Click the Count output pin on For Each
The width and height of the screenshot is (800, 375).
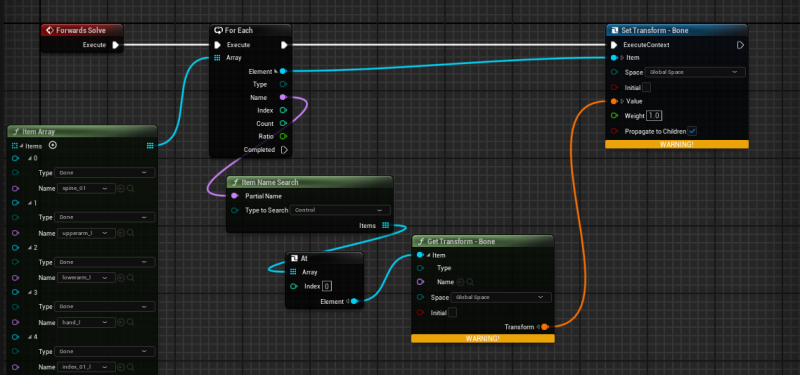[x=283, y=123]
